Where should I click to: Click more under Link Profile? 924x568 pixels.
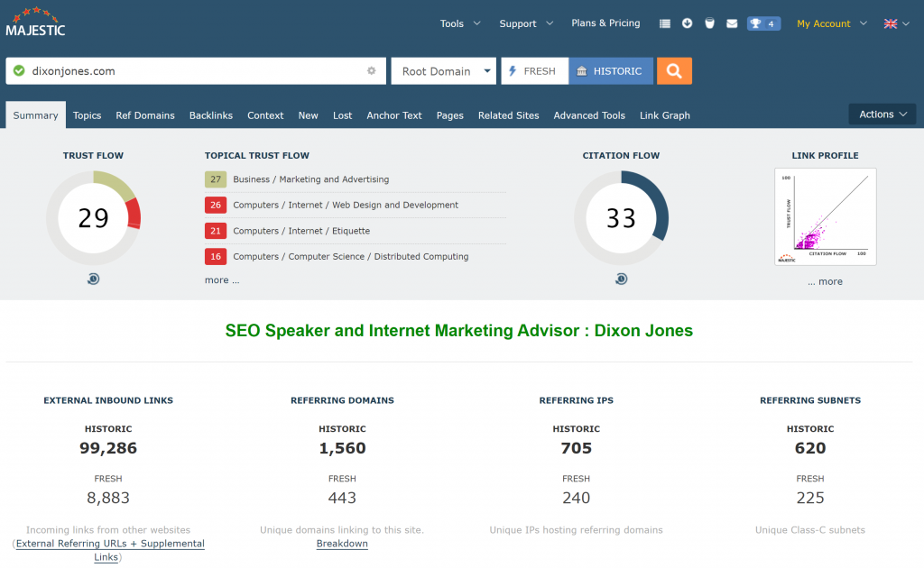point(825,281)
